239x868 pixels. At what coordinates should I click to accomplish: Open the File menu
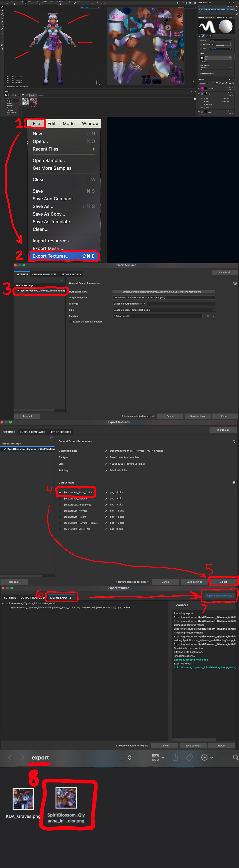tap(37, 123)
